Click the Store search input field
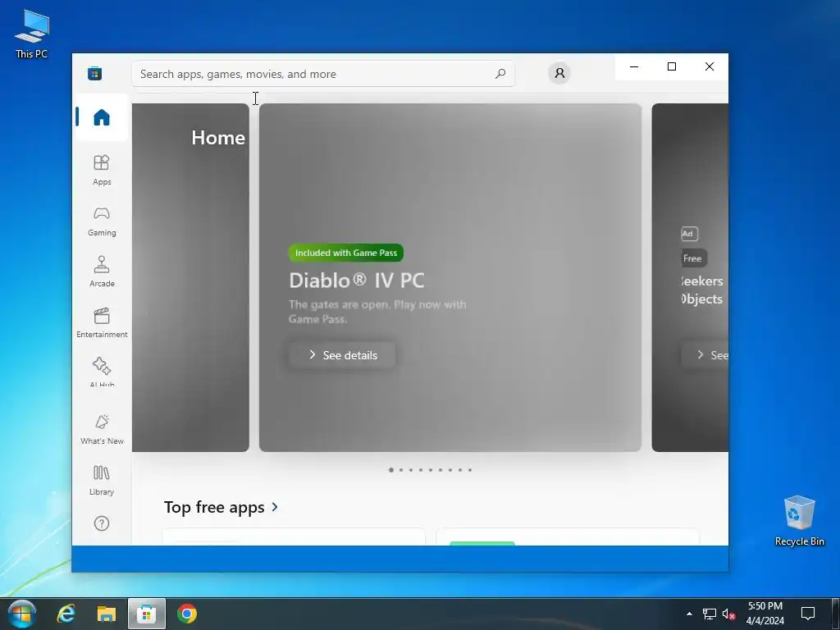The height and width of the screenshot is (630, 840). click(323, 74)
